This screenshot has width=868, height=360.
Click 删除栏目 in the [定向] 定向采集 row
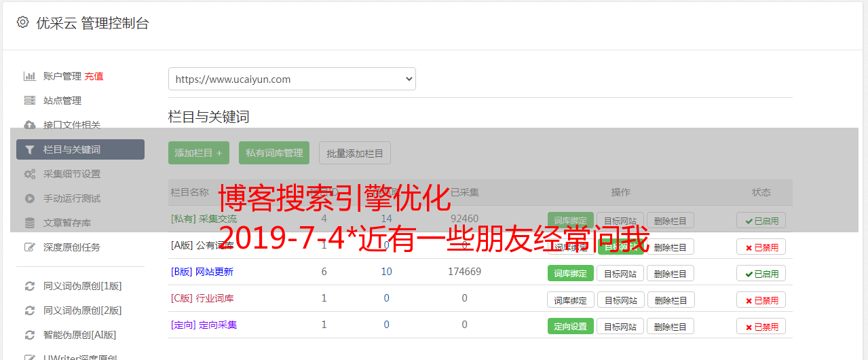[671, 326]
